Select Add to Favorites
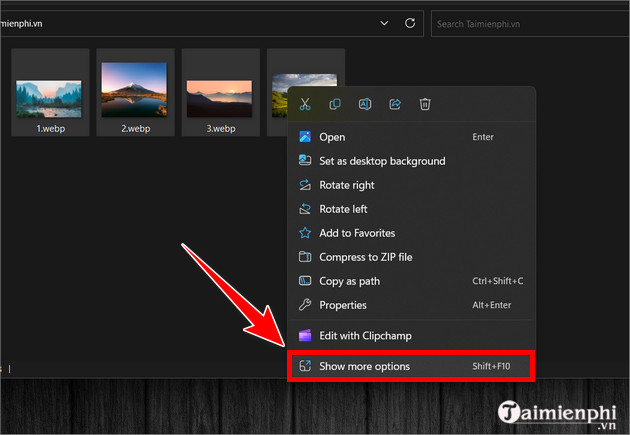The height and width of the screenshot is (435, 630). pos(413,233)
